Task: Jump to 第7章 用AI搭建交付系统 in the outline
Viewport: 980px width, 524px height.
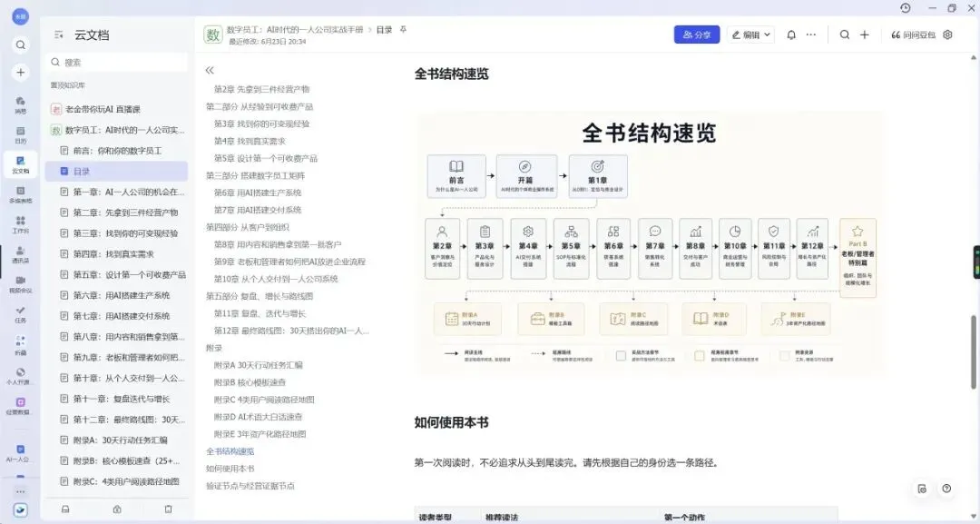Action: [258, 210]
